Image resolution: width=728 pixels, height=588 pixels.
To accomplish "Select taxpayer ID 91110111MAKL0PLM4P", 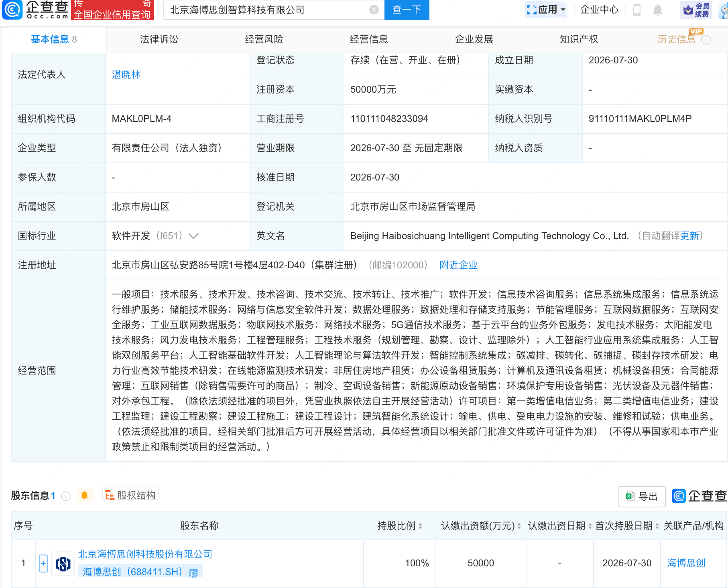I will pos(640,119).
